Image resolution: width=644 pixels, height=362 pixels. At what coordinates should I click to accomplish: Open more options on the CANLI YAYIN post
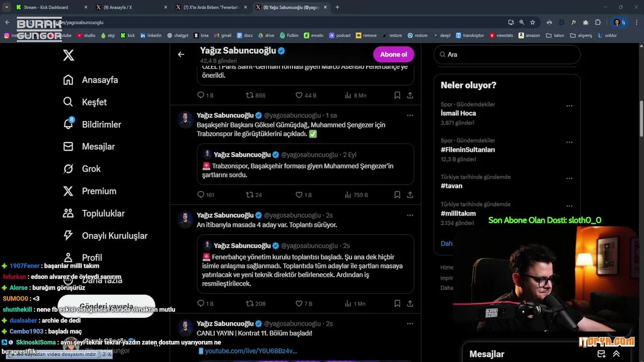tap(410, 324)
